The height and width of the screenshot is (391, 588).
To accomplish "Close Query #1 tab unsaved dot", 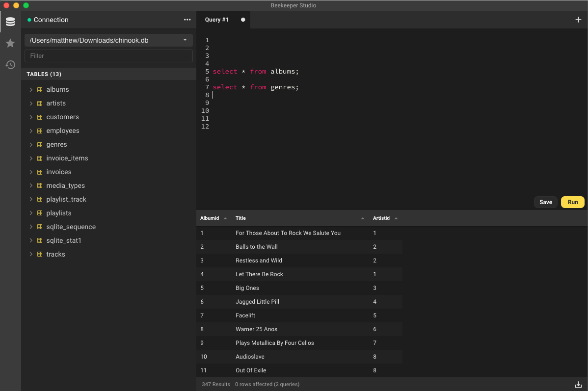I will [243, 20].
